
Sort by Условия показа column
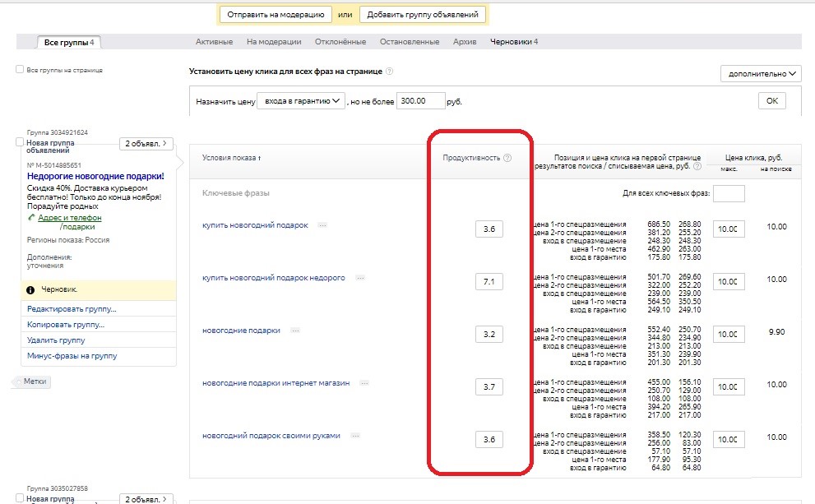[231, 158]
